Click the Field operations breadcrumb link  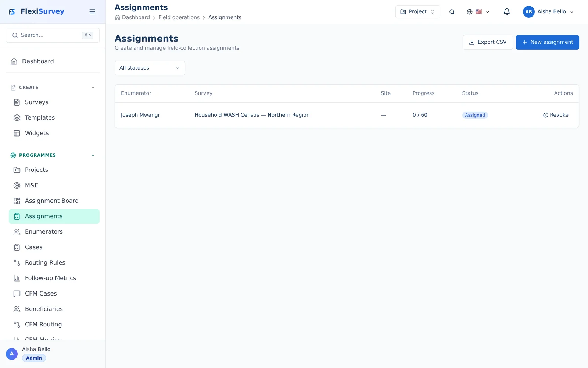coord(179,18)
